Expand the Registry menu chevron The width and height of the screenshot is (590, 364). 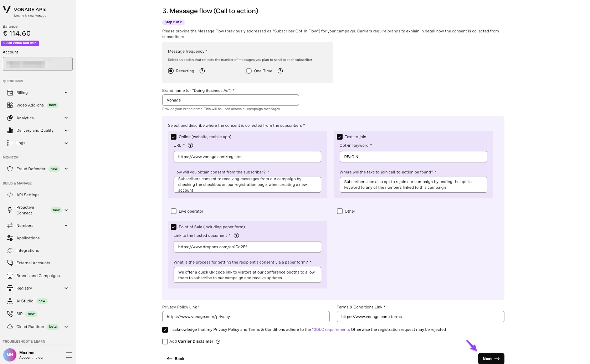pyautogui.click(x=66, y=288)
